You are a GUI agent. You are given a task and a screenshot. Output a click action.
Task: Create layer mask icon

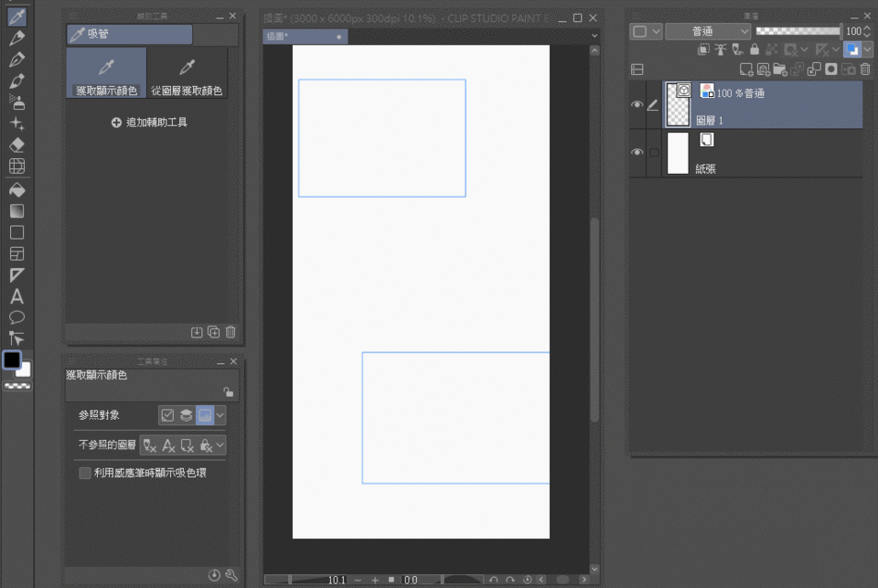click(831, 69)
